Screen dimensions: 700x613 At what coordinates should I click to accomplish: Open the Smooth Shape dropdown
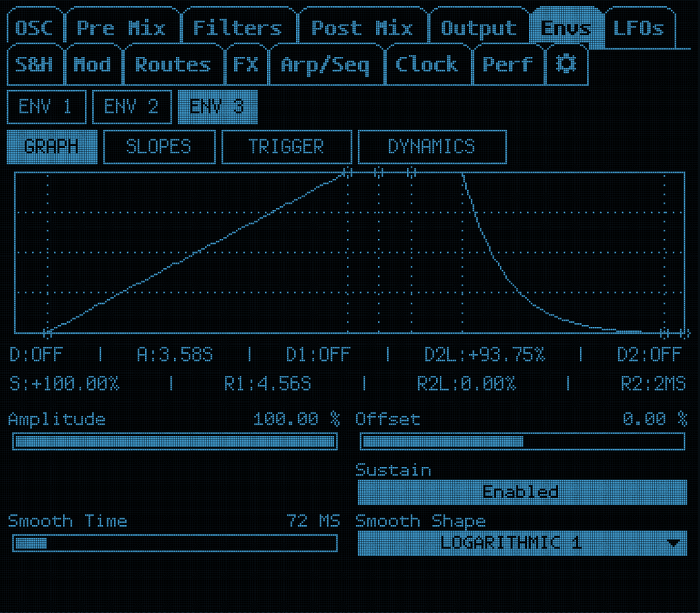pyautogui.click(x=522, y=543)
